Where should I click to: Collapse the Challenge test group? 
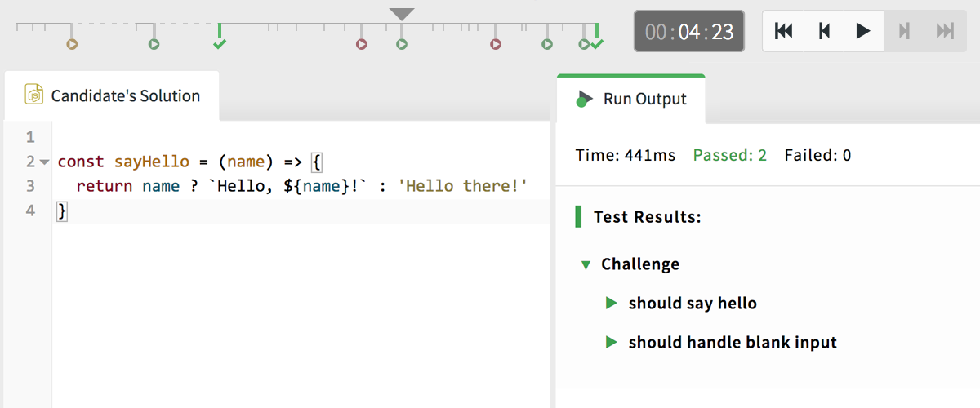585,264
